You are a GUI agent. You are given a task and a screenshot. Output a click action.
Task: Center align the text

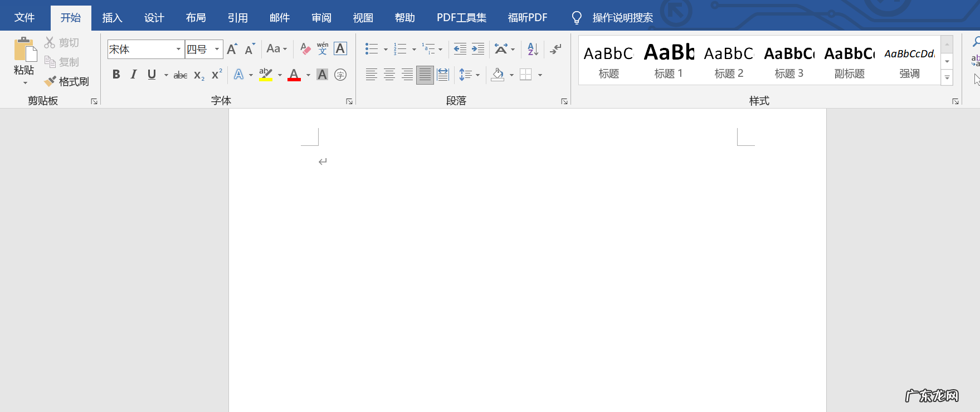389,75
